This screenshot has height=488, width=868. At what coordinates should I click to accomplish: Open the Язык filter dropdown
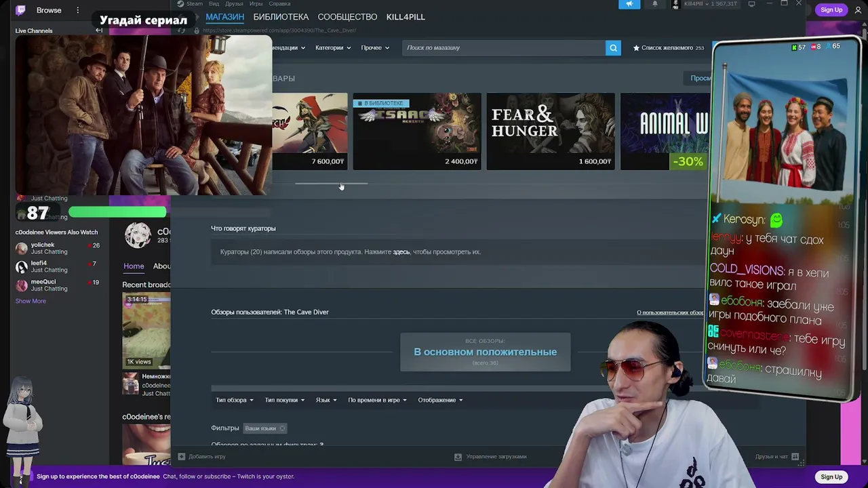(x=326, y=400)
